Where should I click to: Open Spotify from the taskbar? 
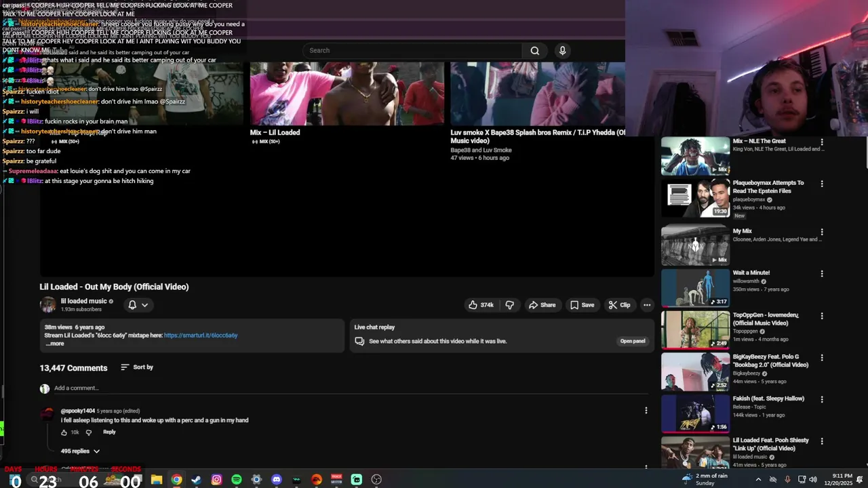(237, 480)
